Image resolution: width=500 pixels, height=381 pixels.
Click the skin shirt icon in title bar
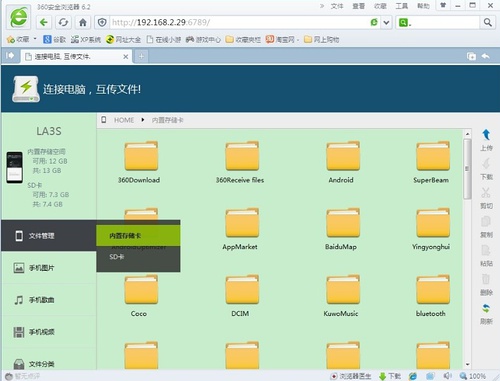pyautogui.click(x=443, y=5)
